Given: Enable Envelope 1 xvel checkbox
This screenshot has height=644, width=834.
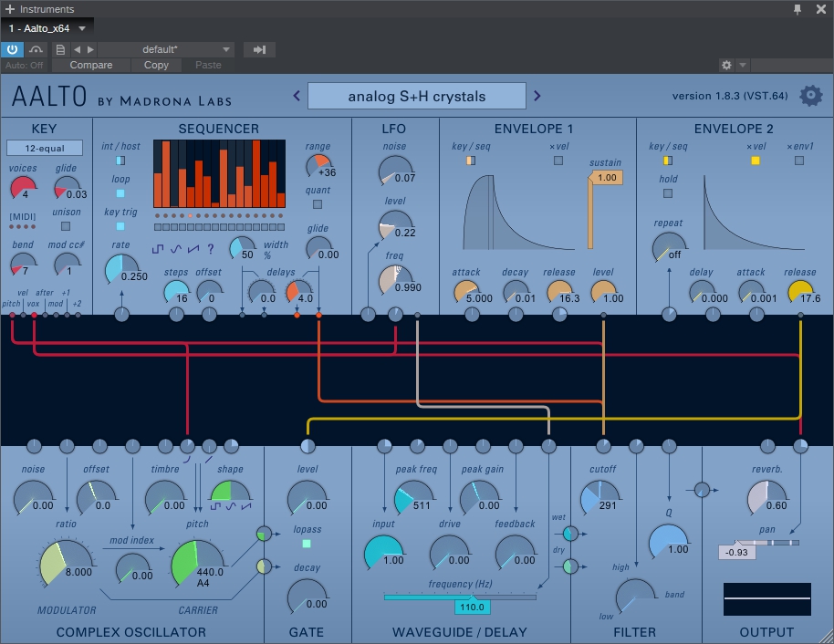Looking at the screenshot, I should point(558,160).
